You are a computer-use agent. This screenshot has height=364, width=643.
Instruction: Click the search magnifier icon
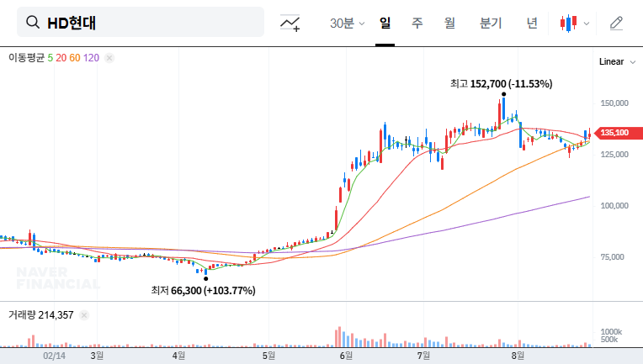(x=33, y=22)
